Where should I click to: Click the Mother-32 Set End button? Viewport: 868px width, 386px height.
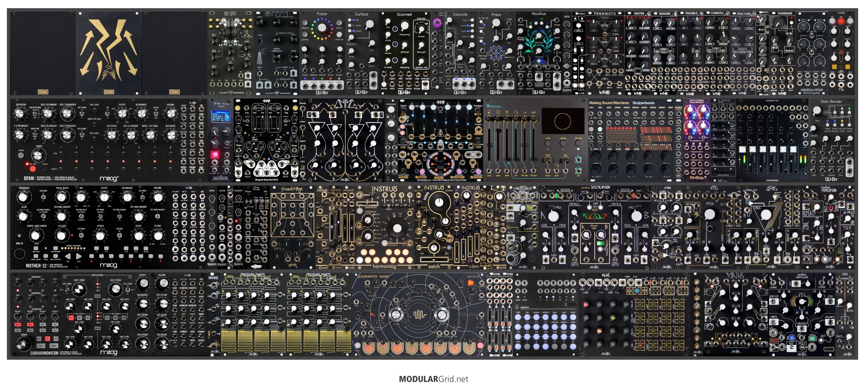point(146,248)
